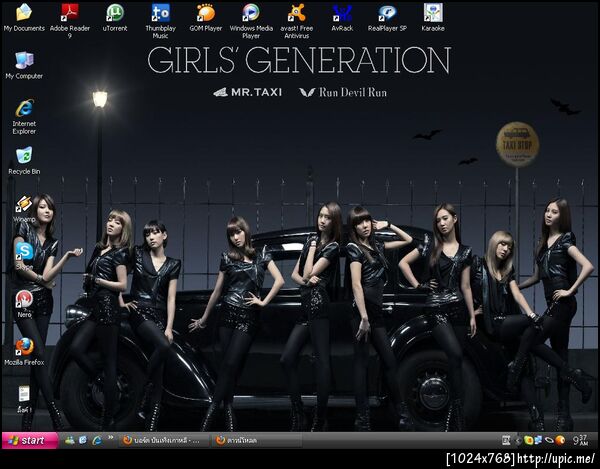Launch the Karaoke desktop shortcut
The image size is (600, 469).
coord(433,17)
